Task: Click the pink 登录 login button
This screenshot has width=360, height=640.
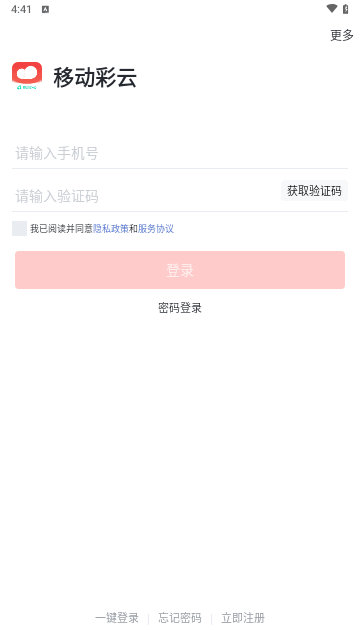Action: click(x=180, y=270)
